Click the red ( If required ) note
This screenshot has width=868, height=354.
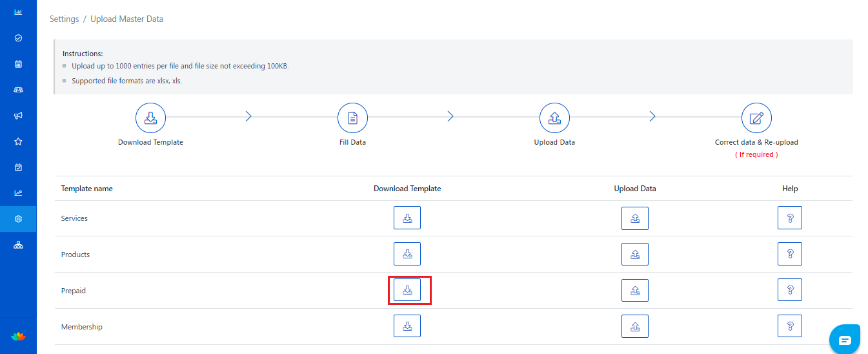point(756,154)
